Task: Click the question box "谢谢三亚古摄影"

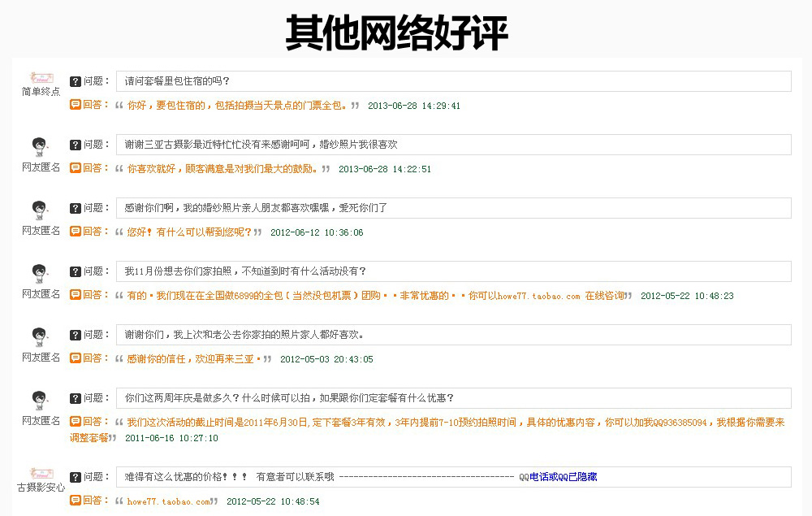Action: (x=453, y=145)
